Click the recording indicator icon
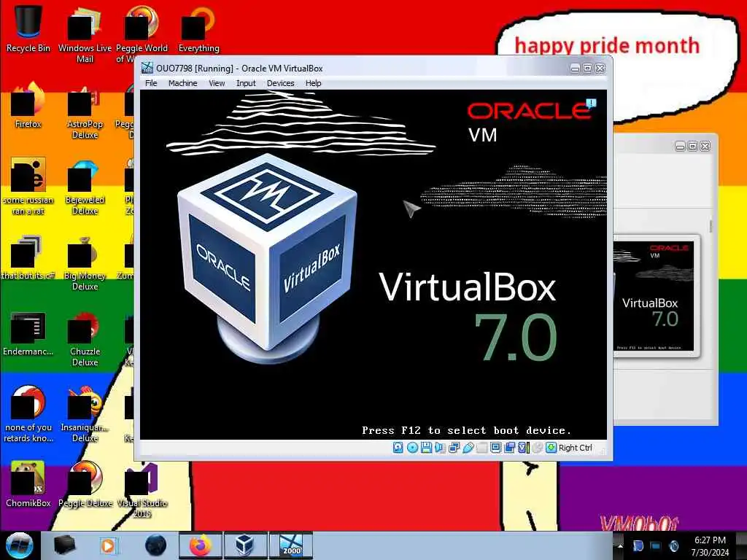The image size is (747, 560). pos(509,448)
